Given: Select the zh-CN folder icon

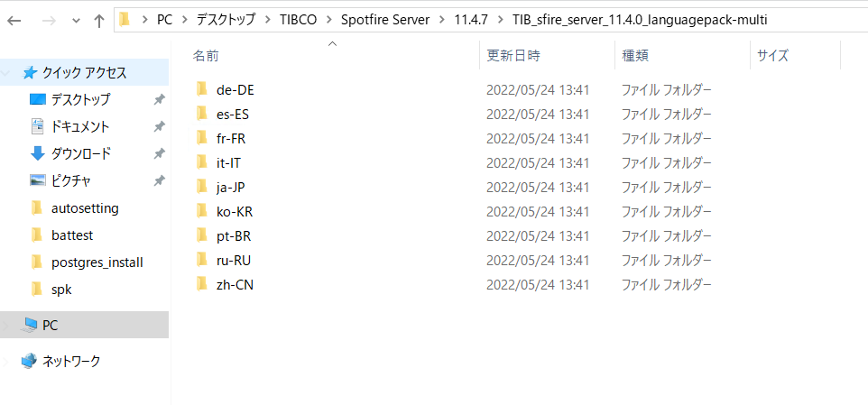Looking at the screenshot, I should coord(201,284).
